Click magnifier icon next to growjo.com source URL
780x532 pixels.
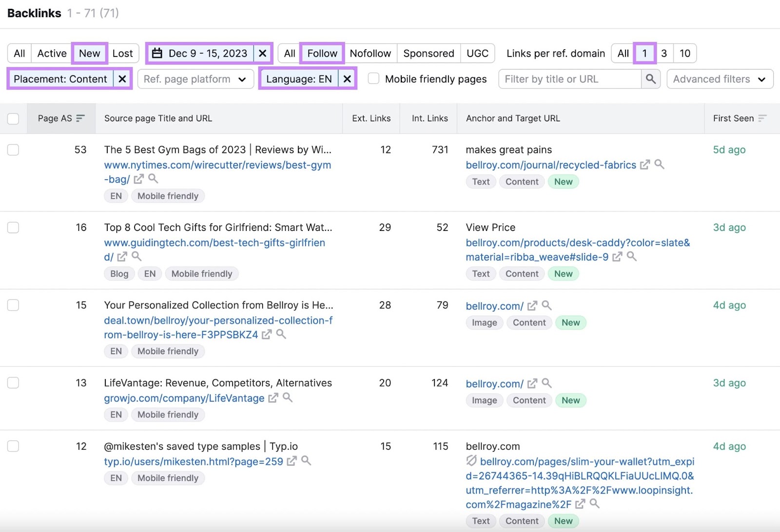pos(288,398)
